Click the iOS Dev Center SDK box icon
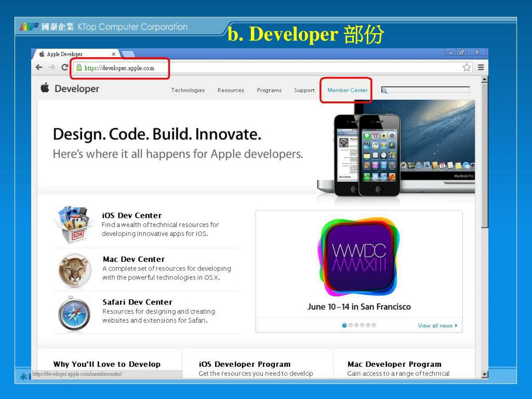532x399 pixels. point(74,224)
